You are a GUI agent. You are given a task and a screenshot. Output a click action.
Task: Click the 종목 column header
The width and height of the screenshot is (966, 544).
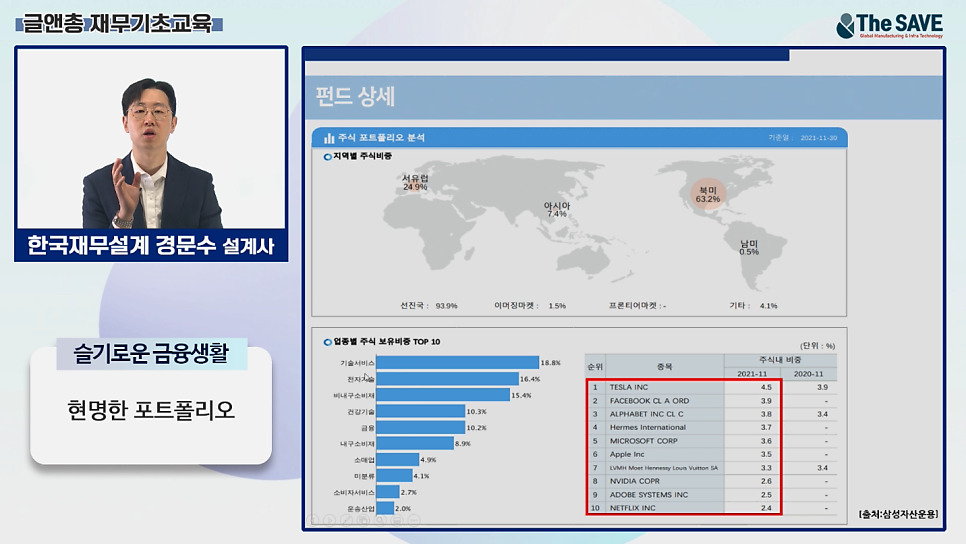pos(665,367)
